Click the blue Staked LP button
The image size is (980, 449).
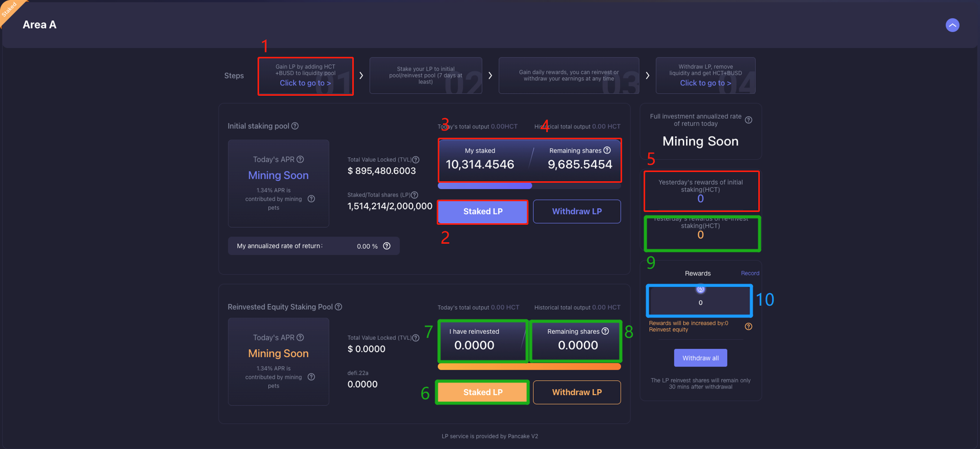click(482, 211)
